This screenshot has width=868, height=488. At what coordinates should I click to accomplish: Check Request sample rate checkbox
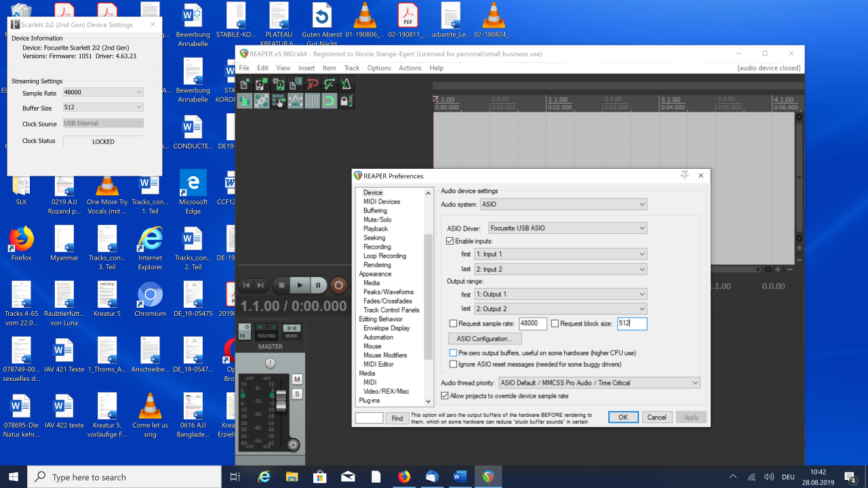(x=453, y=324)
